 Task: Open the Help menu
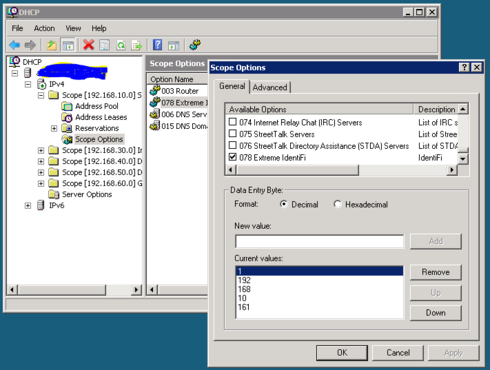tap(99, 28)
